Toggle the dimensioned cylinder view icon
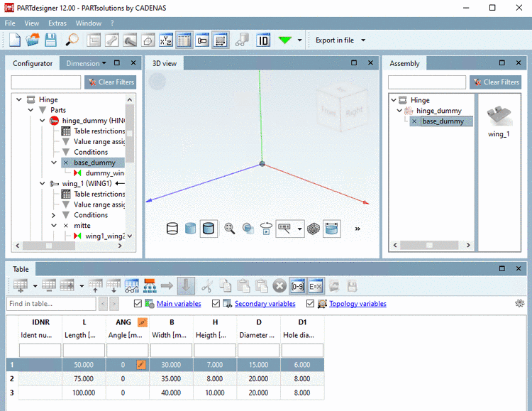The width and height of the screenshot is (532, 411). click(x=331, y=229)
